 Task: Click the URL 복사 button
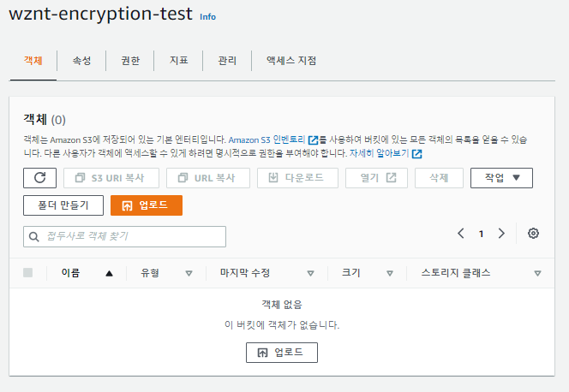(208, 178)
